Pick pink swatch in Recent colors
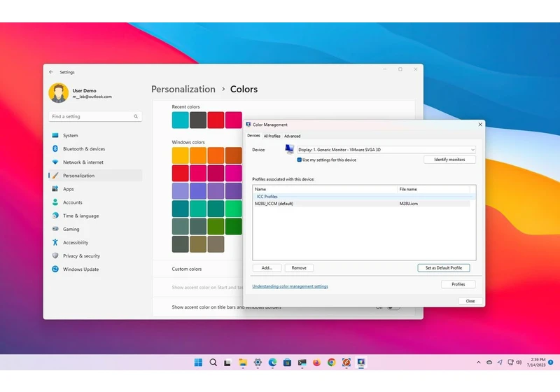 point(234,120)
